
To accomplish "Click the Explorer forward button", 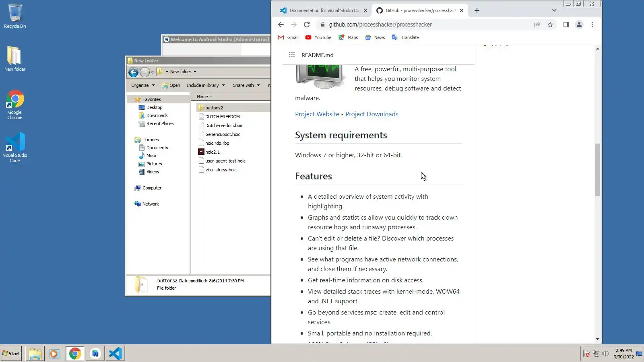I will 144,72.
